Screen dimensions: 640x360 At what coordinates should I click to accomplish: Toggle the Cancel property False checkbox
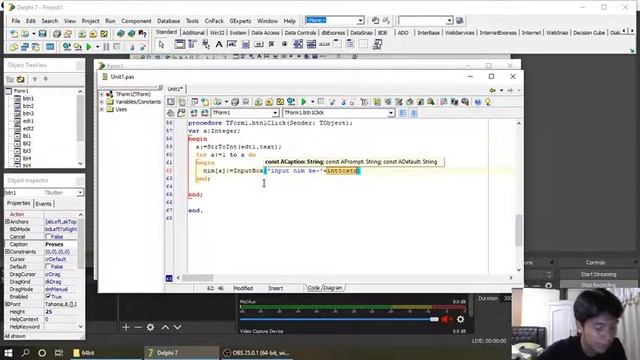[49, 237]
